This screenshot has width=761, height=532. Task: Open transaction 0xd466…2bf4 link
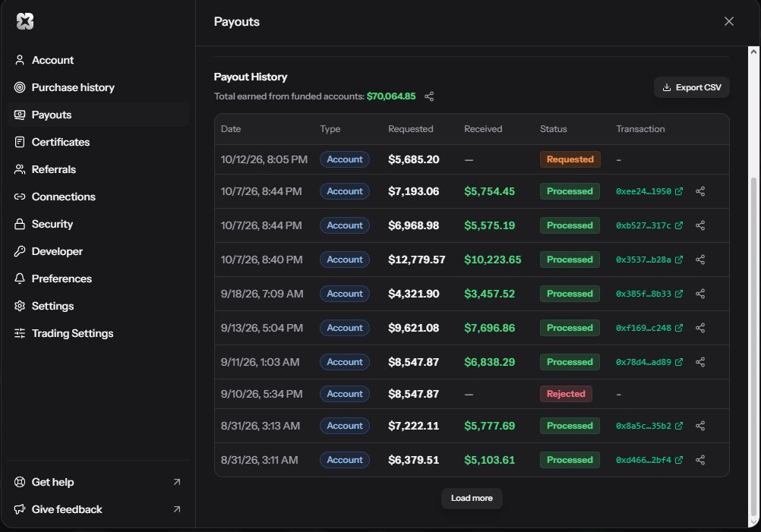tap(649, 460)
